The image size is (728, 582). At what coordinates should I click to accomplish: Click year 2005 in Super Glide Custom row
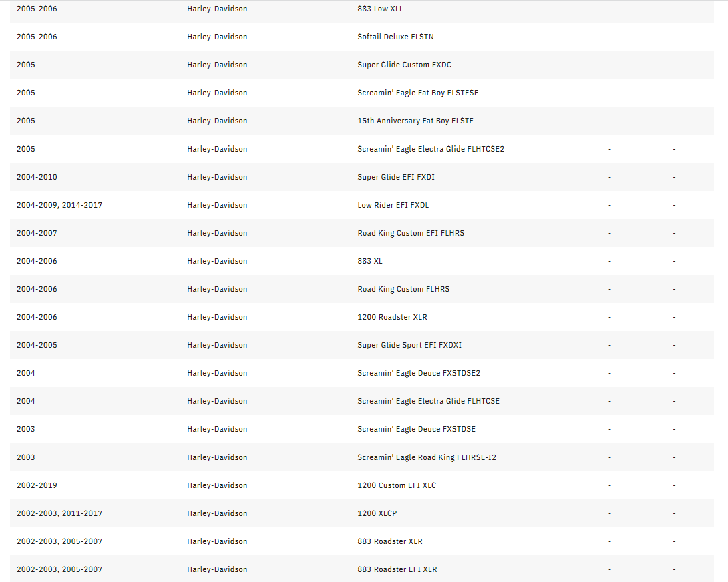click(26, 65)
